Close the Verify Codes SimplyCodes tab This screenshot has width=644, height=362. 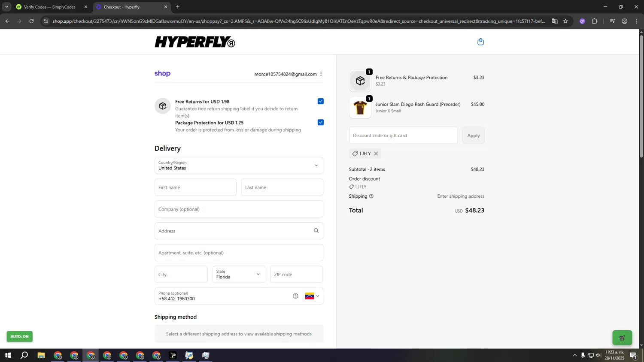click(86, 7)
